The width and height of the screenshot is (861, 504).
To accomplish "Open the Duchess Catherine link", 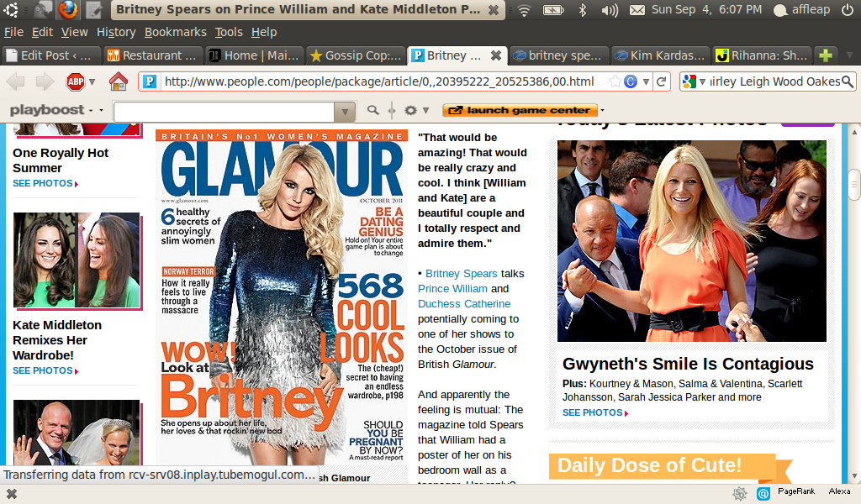I will [464, 304].
